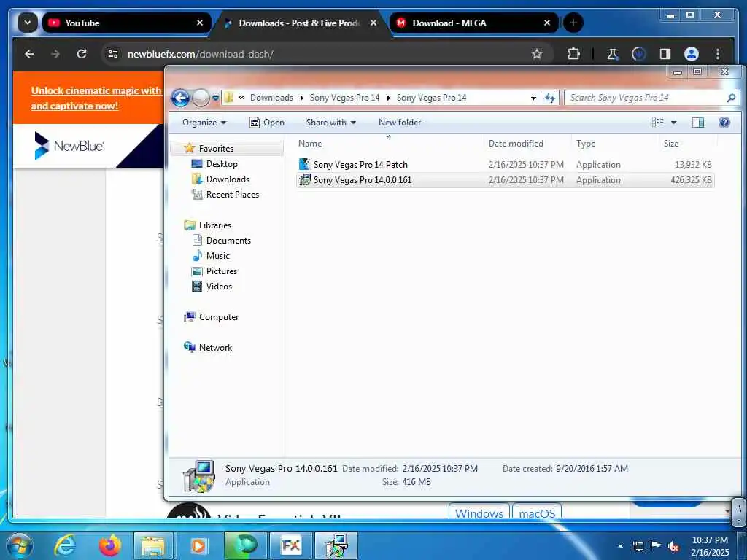This screenshot has width=747, height=560.
Task: Select Libraries in the navigation pane
Action: tap(215, 225)
